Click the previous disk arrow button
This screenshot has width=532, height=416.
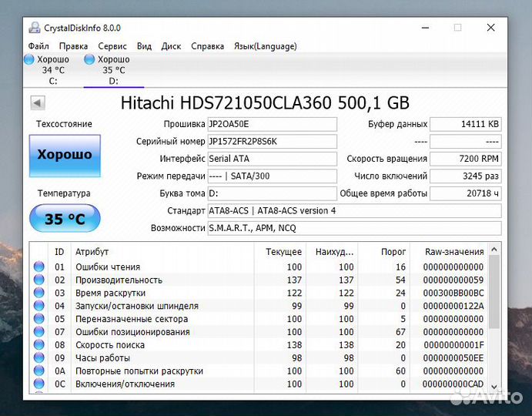coord(37,102)
